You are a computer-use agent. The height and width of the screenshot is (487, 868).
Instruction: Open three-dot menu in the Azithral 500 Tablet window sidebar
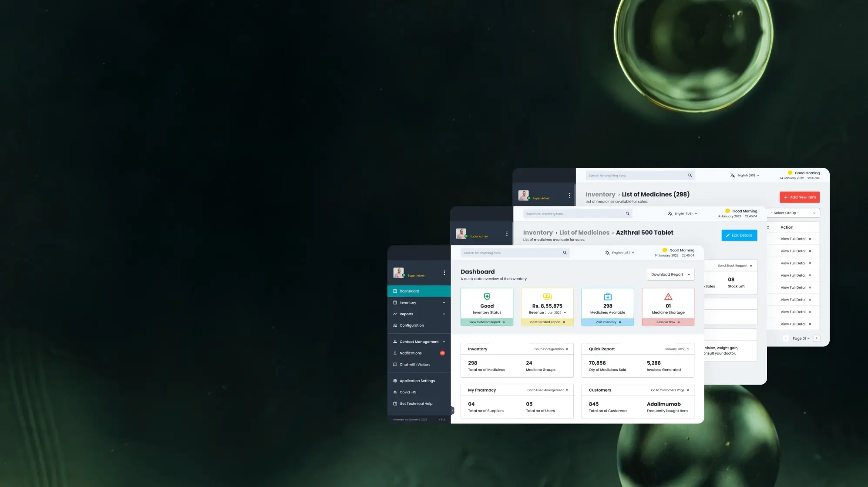pos(507,233)
